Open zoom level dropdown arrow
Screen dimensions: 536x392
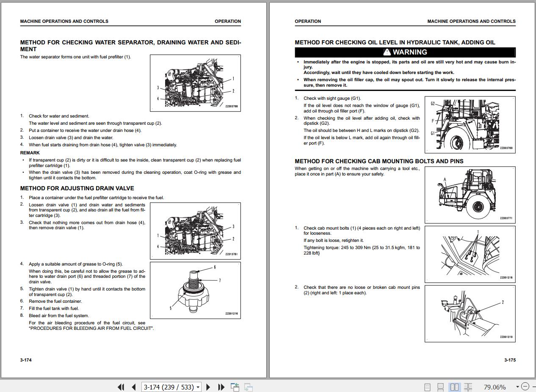click(517, 387)
